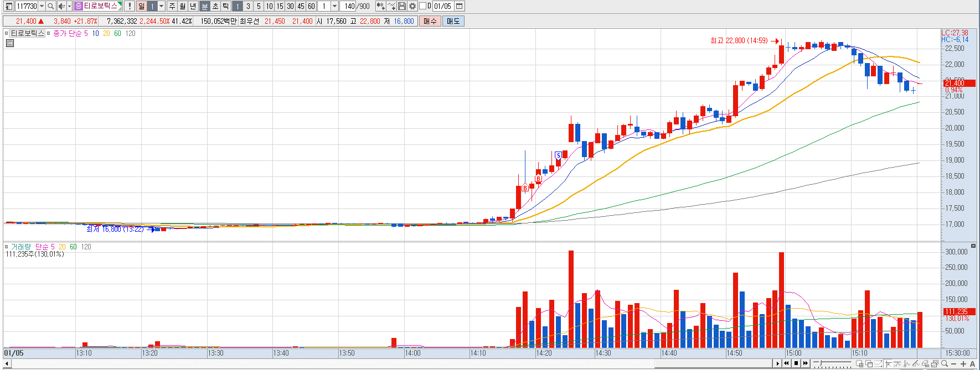This screenshot has width=980, height=370.
Task: Click the horizontal scrollbar left arrow
Action: tap(7, 363)
